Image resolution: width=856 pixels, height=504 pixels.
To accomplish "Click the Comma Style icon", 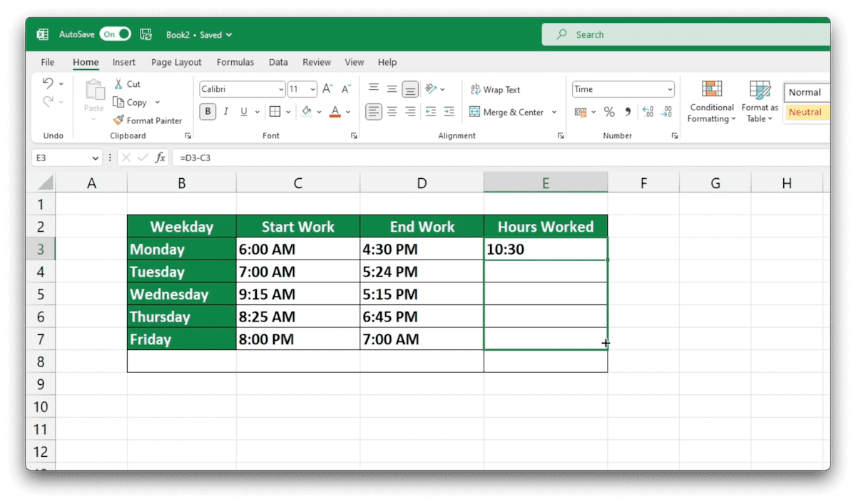I will coord(627,112).
